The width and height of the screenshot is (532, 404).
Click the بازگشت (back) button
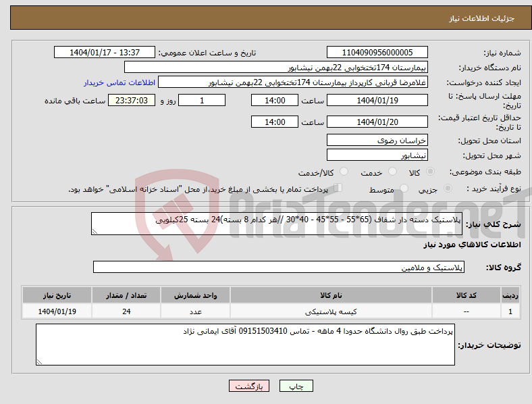click(x=248, y=386)
